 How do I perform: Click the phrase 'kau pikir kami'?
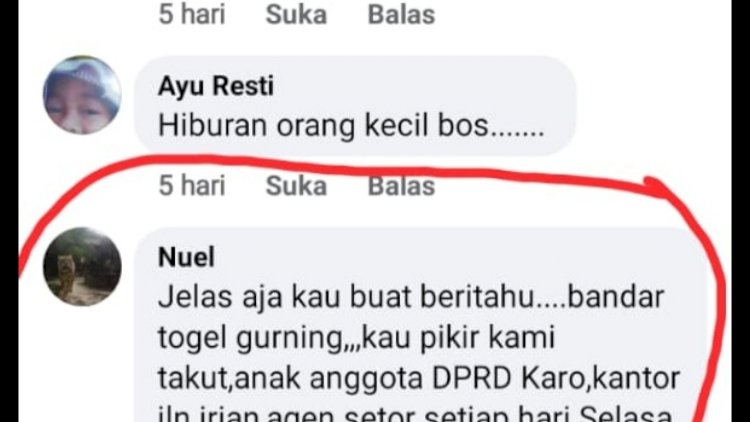[459, 338]
